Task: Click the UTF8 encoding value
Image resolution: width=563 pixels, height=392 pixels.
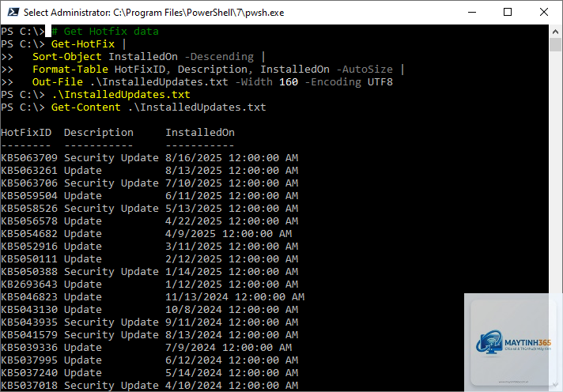Action: pyautogui.click(x=380, y=82)
